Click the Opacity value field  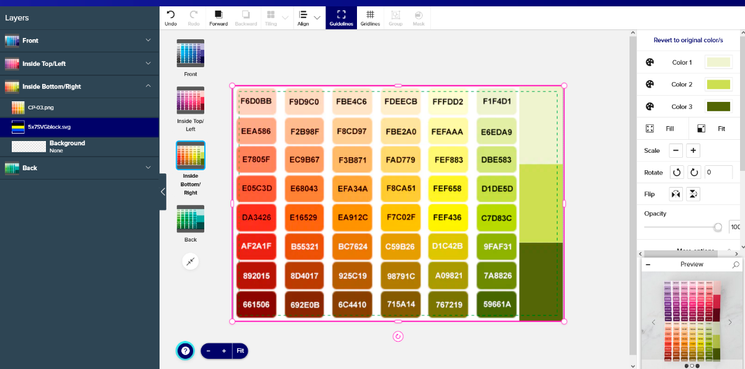coord(735,227)
